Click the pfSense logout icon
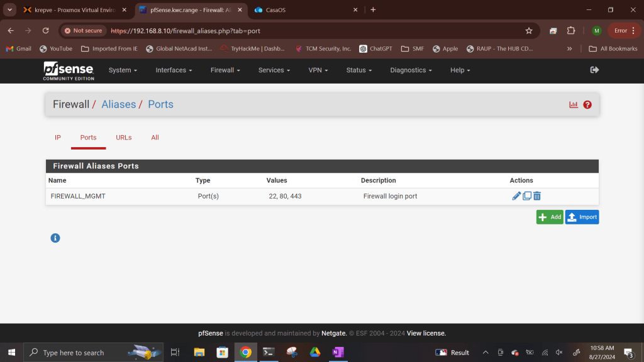The image size is (644, 362). (594, 70)
